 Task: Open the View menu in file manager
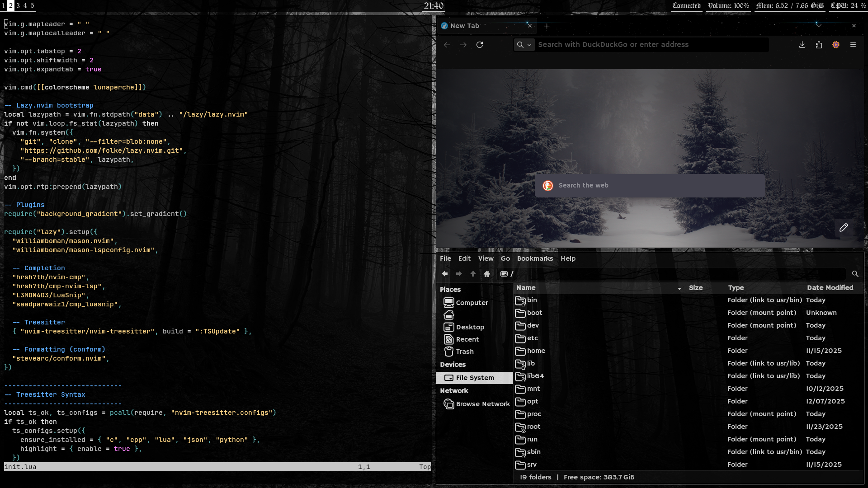click(486, 258)
